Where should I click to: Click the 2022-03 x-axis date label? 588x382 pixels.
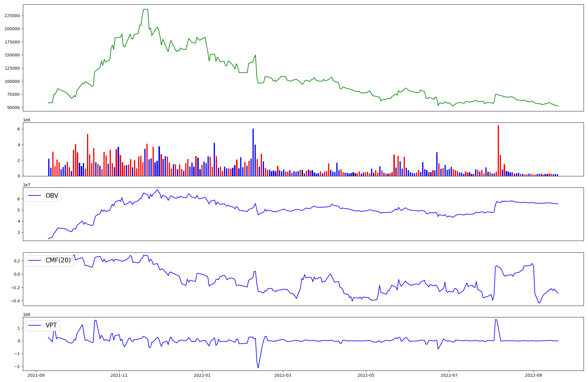[283, 375]
